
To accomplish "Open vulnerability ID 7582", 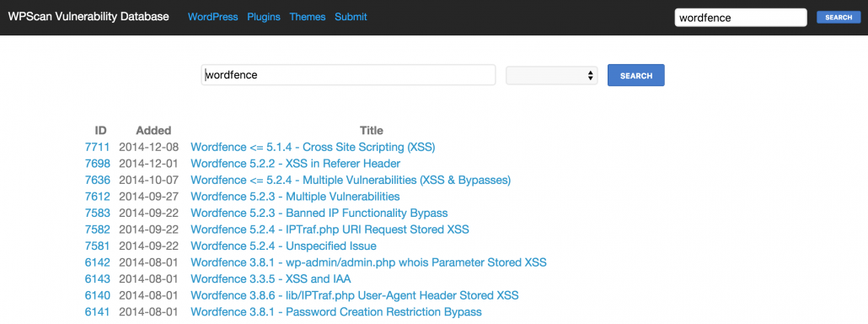I will click(x=98, y=229).
